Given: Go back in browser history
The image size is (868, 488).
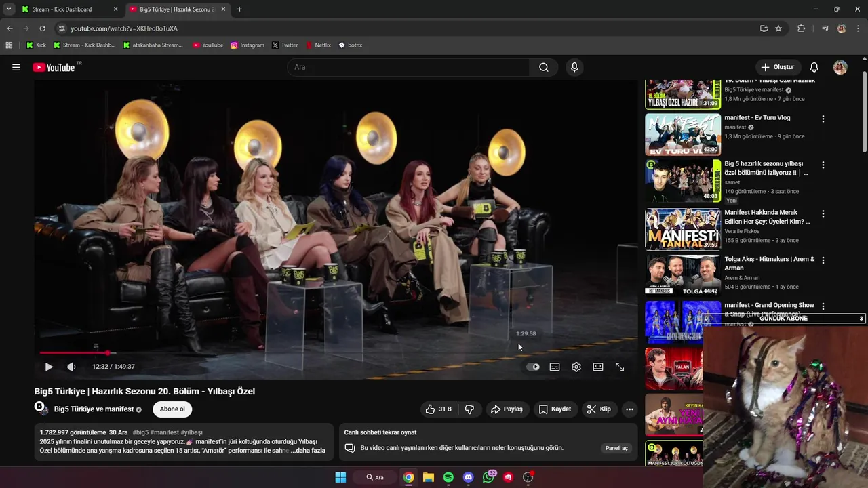Looking at the screenshot, I should click(9, 28).
